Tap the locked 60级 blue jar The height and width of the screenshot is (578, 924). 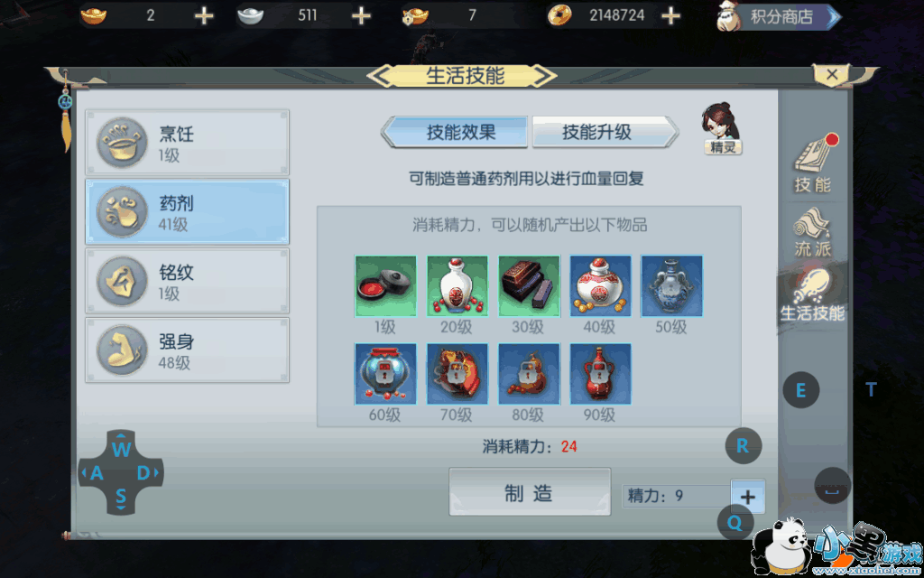(385, 374)
